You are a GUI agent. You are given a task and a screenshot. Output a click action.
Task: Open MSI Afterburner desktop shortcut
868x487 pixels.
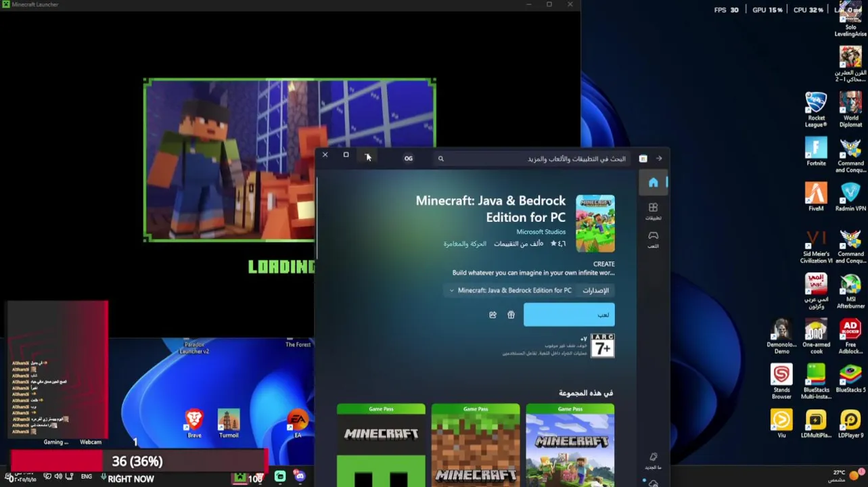(850, 291)
